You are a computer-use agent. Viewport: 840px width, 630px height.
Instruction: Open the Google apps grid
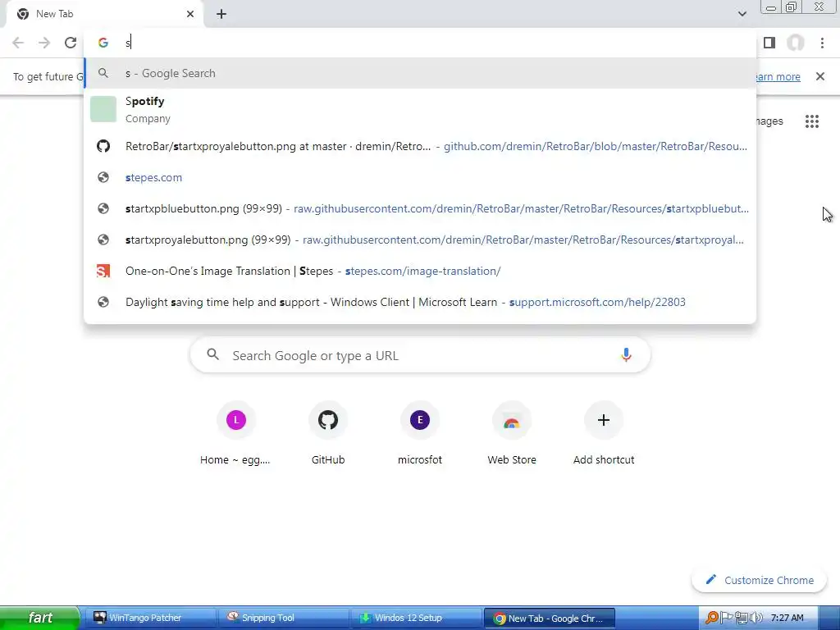(x=812, y=121)
